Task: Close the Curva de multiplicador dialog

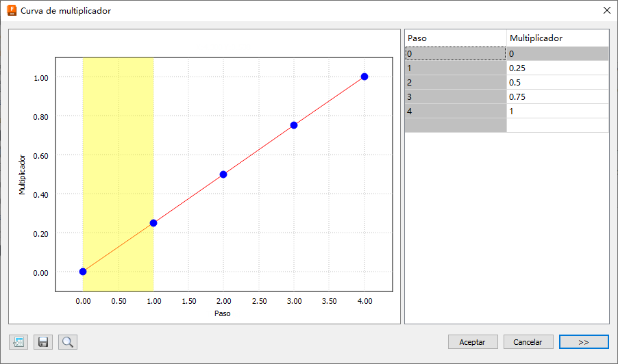Action: [x=607, y=11]
